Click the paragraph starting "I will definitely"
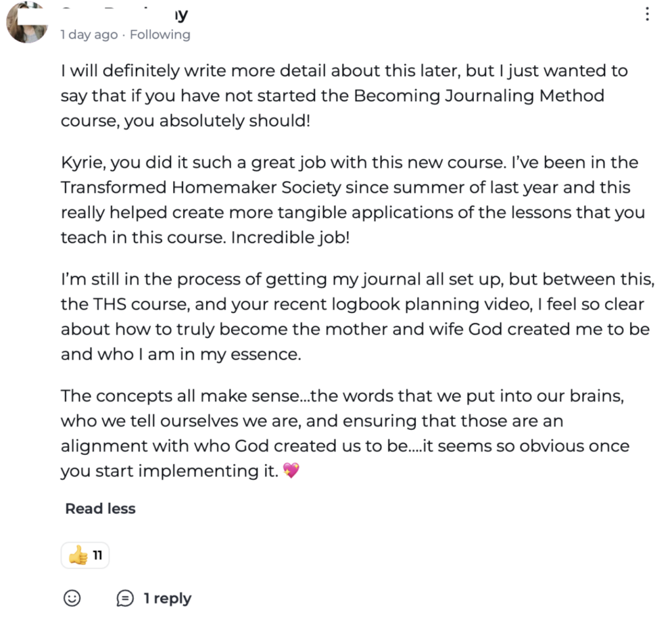The height and width of the screenshot is (619, 672). pyautogui.click(x=344, y=96)
